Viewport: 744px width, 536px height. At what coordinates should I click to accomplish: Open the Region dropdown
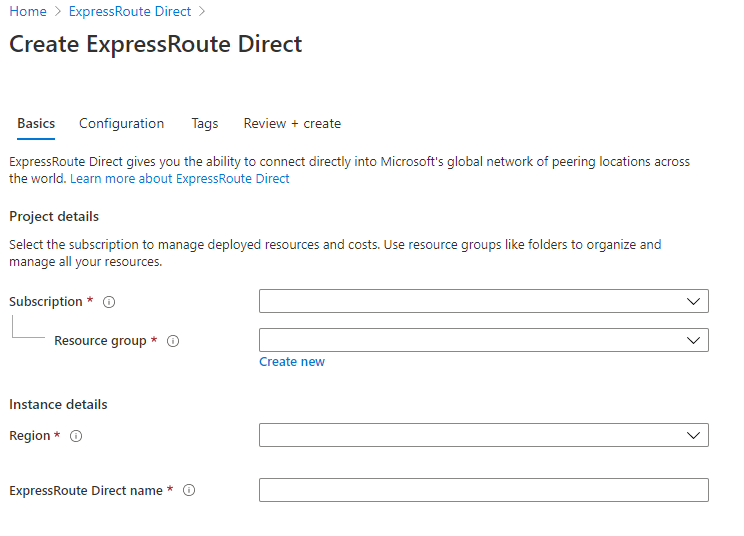coord(484,435)
